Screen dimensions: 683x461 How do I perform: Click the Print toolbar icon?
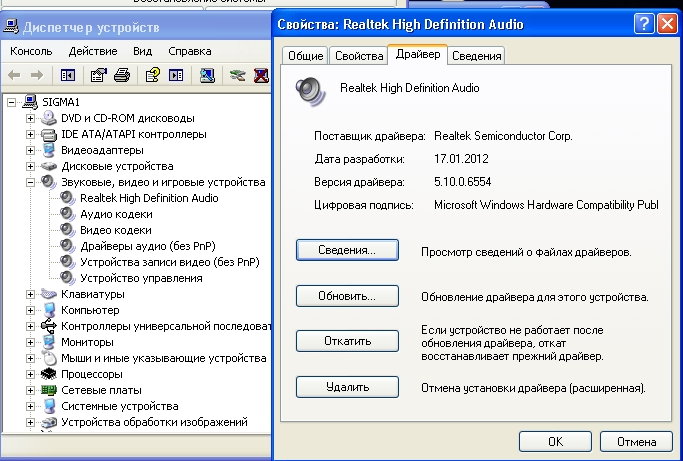click(122, 75)
